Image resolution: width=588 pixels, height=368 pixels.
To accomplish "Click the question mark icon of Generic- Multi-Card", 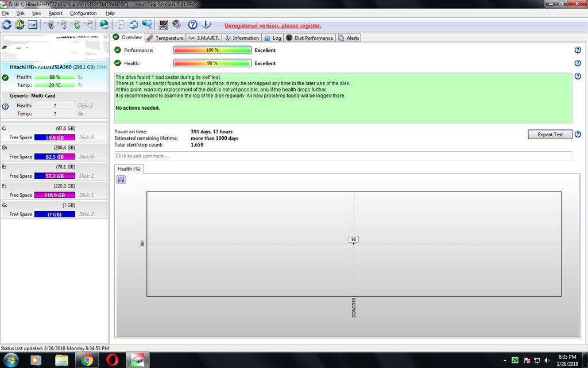I will pos(5,106).
